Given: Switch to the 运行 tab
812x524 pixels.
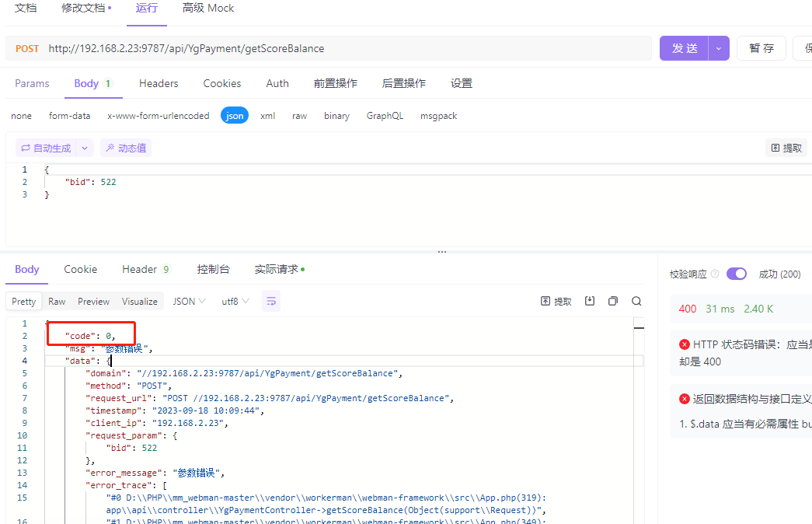Looking at the screenshot, I should click(x=147, y=8).
